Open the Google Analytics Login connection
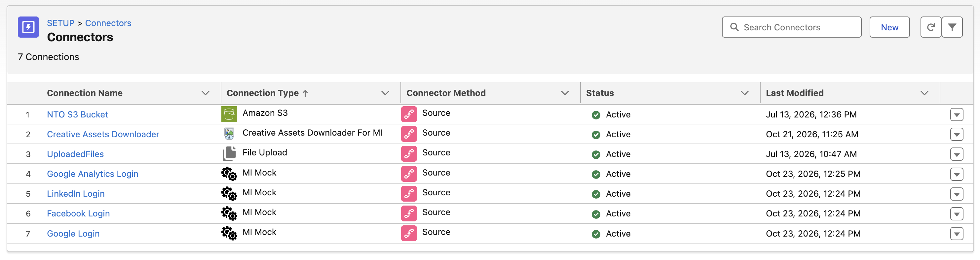 (x=93, y=174)
